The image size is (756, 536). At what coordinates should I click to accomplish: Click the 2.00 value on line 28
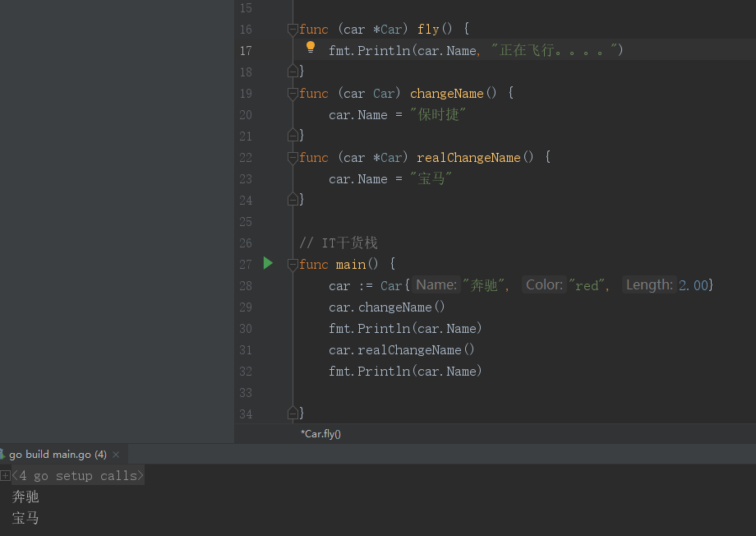point(694,285)
